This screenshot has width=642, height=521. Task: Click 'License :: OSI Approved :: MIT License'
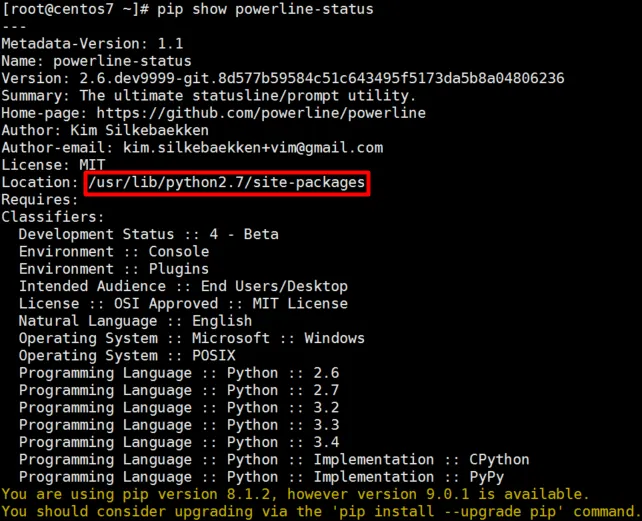point(183,304)
